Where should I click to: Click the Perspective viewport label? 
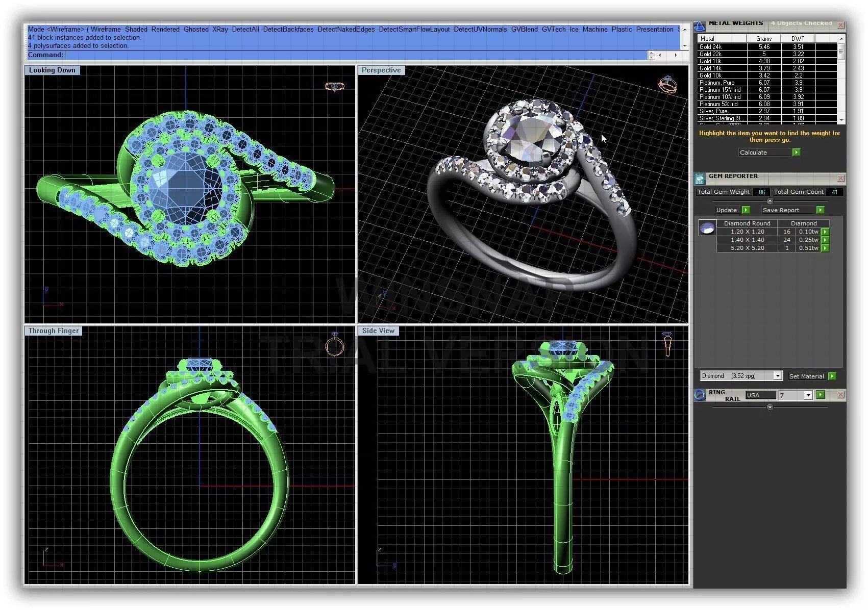tap(381, 70)
